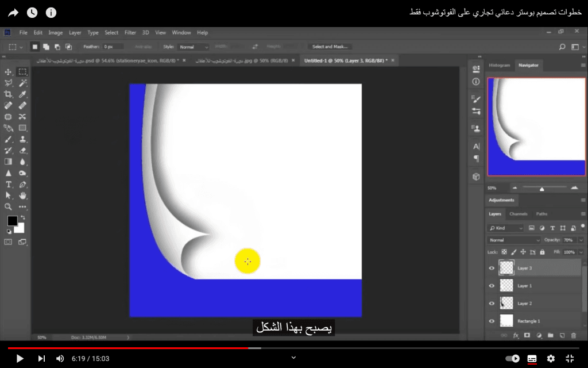Play the YouTube video

20,359
